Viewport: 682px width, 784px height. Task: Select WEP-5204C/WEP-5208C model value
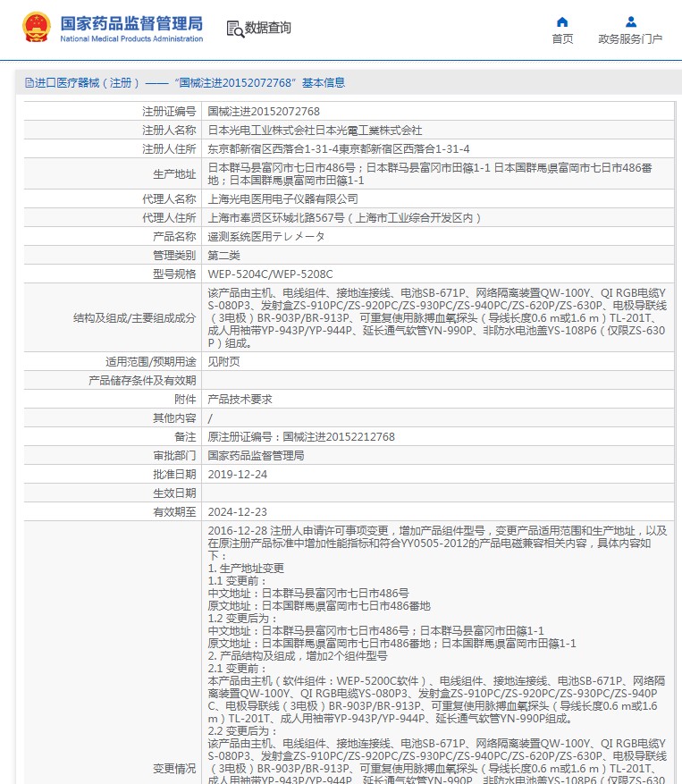(270, 274)
